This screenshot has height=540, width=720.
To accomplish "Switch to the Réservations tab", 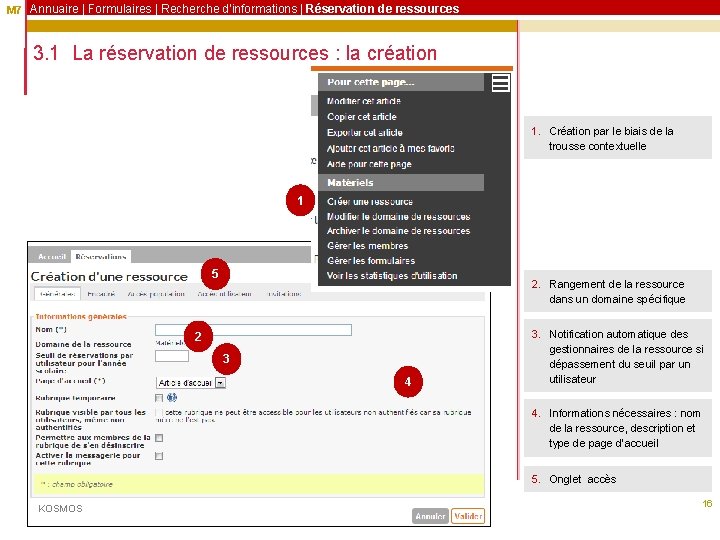I will pyautogui.click(x=101, y=257).
